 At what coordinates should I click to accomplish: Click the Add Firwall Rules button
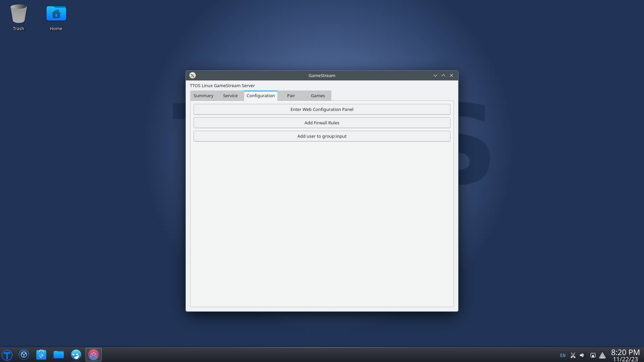pyautogui.click(x=322, y=123)
